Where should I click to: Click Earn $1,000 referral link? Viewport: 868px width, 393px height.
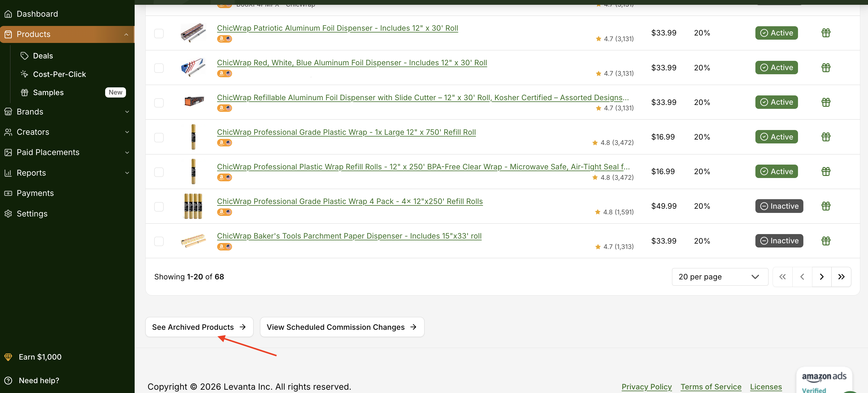pos(40,357)
